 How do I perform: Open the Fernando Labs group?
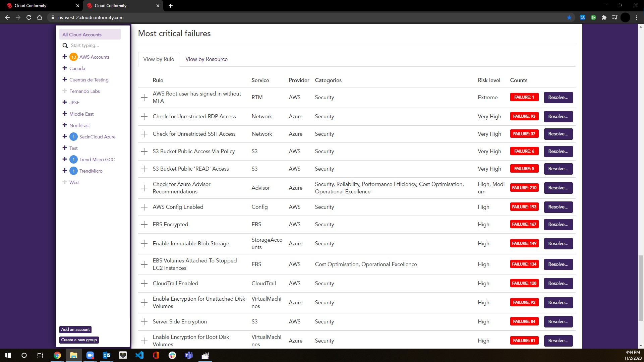(84, 91)
